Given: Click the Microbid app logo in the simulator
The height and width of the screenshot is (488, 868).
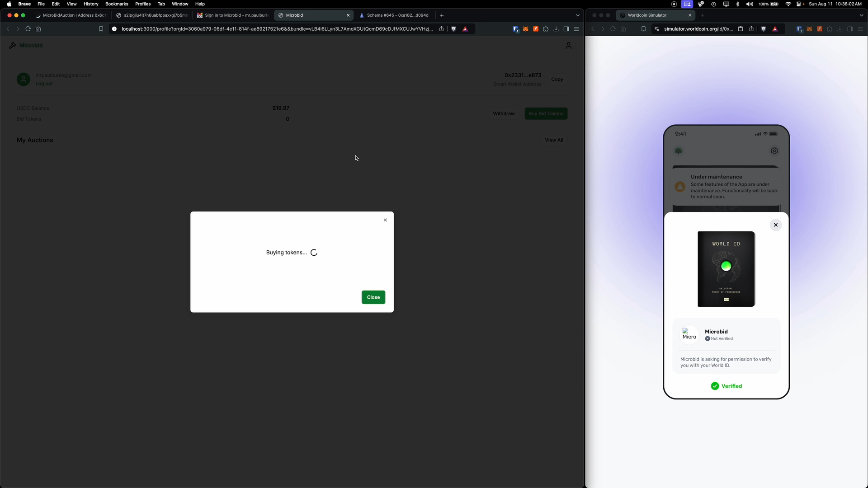Looking at the screenshot, I should (689, 335).
